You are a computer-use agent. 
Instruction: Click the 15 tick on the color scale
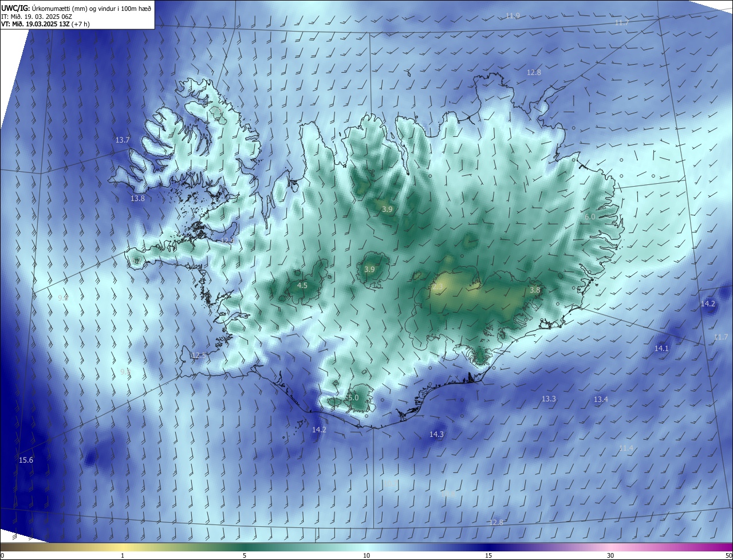click(x=488, y=555)
